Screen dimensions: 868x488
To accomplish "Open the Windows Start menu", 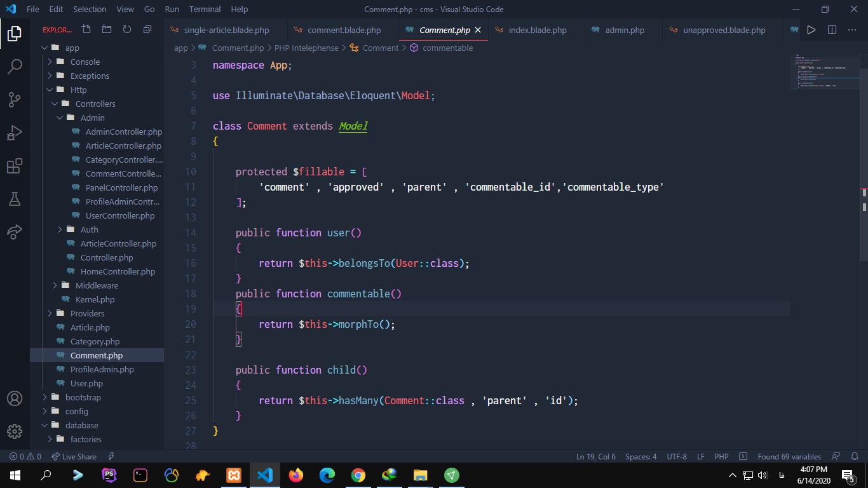I will (x=15, y=475).
